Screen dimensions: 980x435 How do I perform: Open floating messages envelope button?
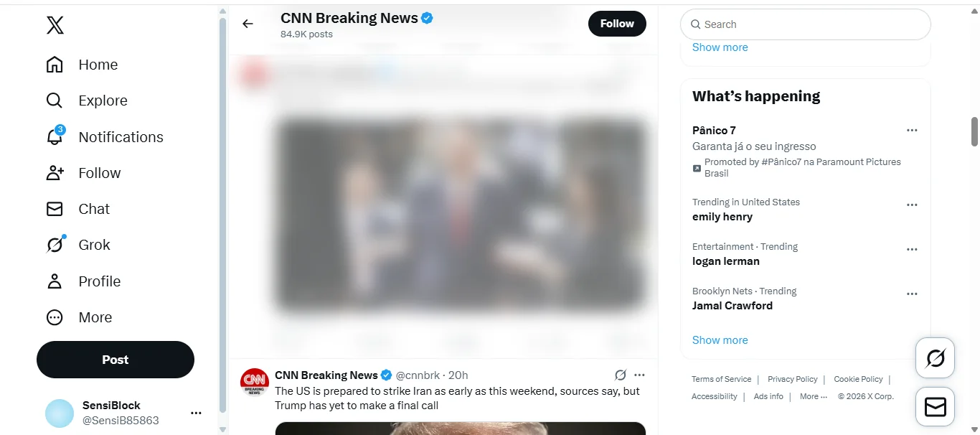click(x=935, y=407)
